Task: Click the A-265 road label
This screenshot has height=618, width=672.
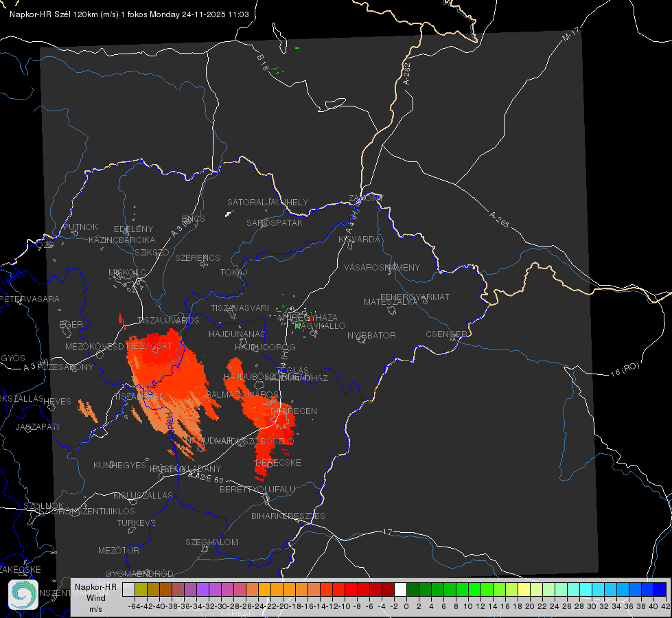Action: tap(499, 219)
